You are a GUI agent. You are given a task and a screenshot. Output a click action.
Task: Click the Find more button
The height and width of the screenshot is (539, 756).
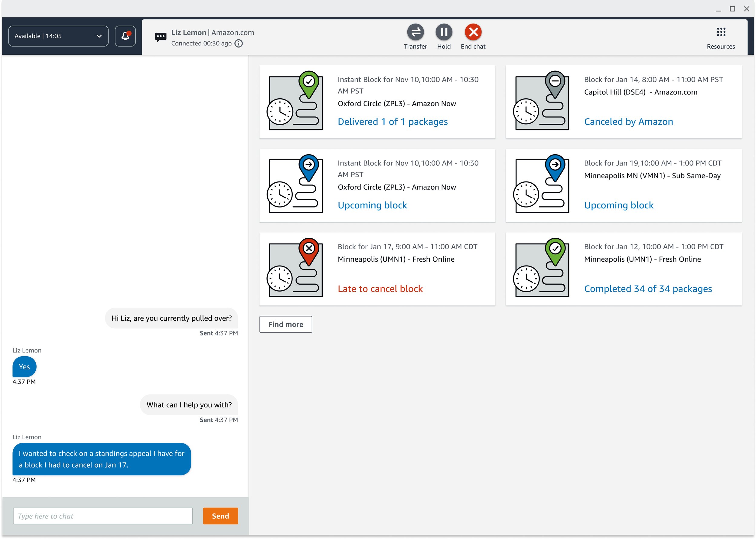click(x=285, y=324)
